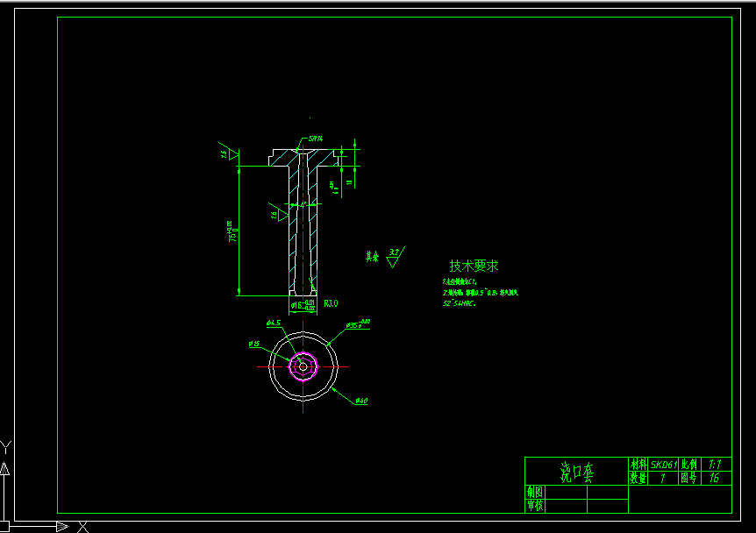Select the 3.2 roughness symbol beside 其余

tap(396, 258)
